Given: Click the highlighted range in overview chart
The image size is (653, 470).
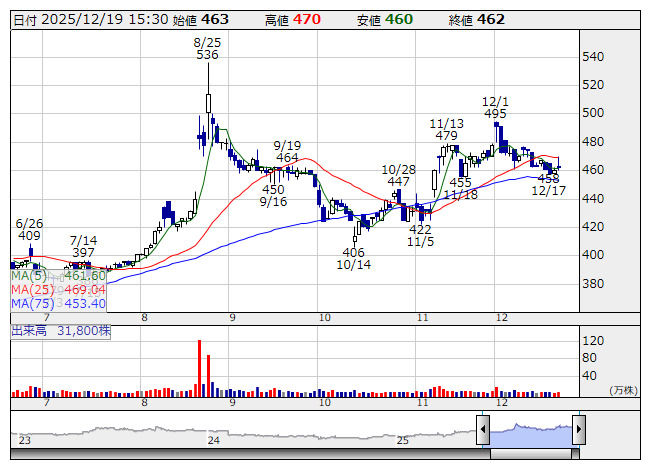Looking at the screenshot, I should 531,435.
